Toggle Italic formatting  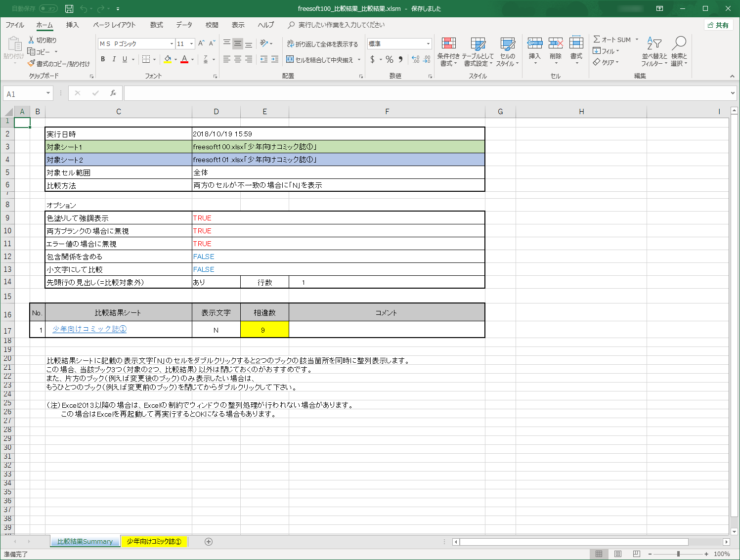click(x=114, y=59)
